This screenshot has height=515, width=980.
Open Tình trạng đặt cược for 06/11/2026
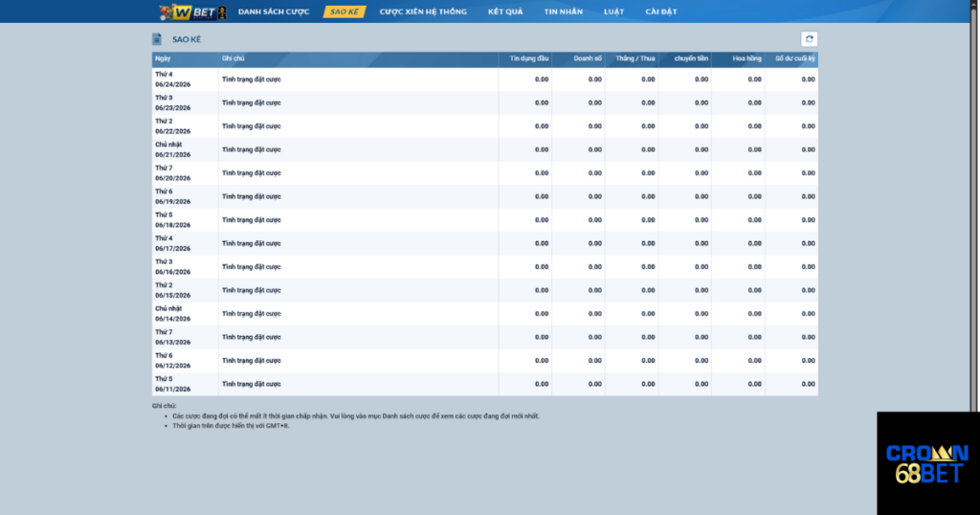pyautogui.click(x=252, y=384)
